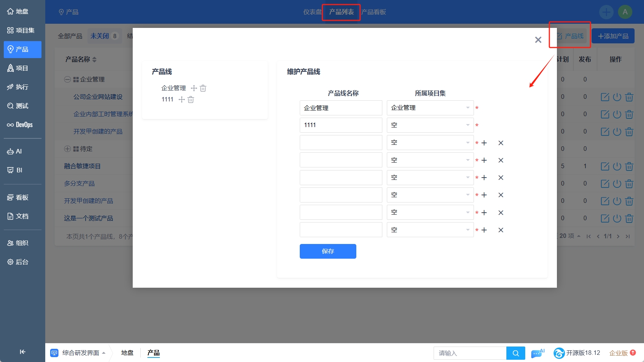Image resolution: width=644 pixels, height=362 pixels.
Task: Open AI module in the sidebar
Action: pos(15,151)
